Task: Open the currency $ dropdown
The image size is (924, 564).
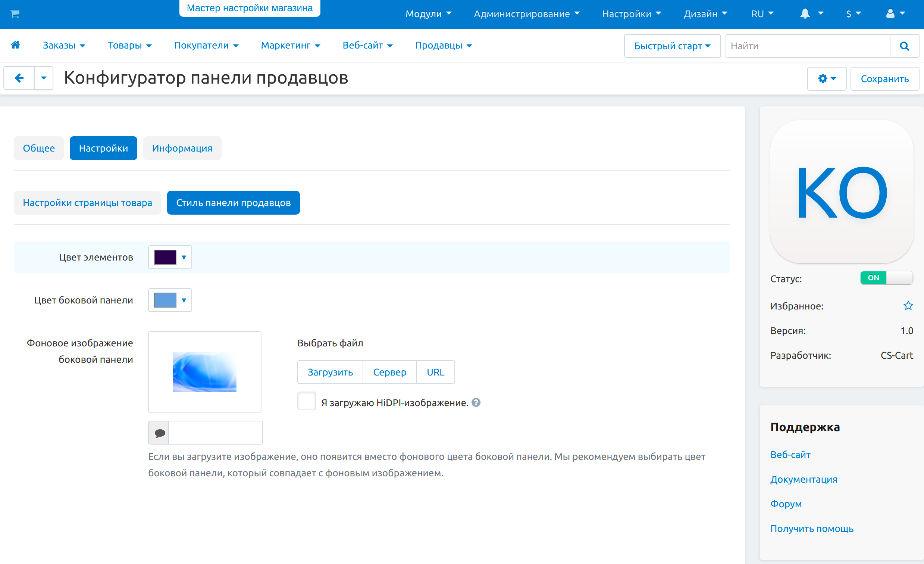Action: click(853, 14)
